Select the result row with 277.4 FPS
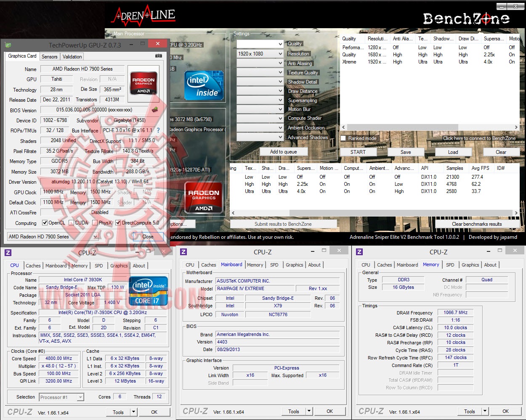This screenshot has height=420, width=526. point(375,177)
